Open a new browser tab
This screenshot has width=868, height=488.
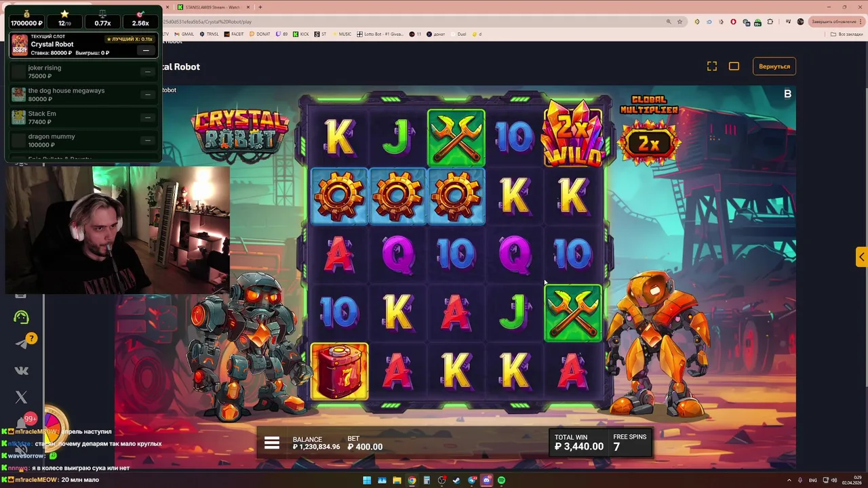pyautogui.click(x=260, y=7)
